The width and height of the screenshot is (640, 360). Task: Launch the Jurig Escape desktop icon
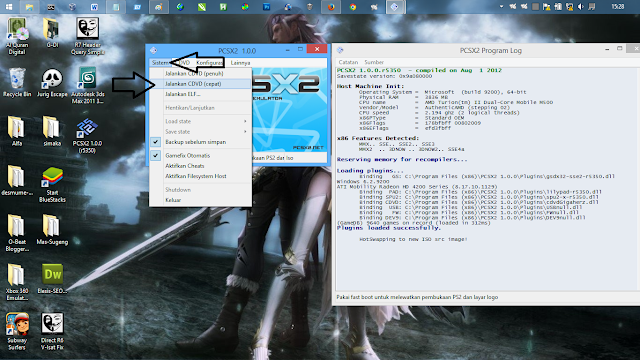click(x=52, y=82)
